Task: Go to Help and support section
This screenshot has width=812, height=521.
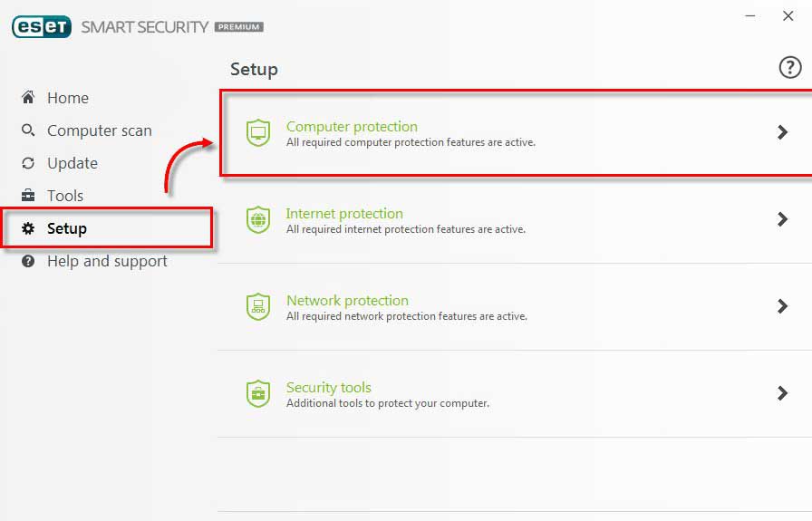Action: pyautogui.click(x=107, y=261)
